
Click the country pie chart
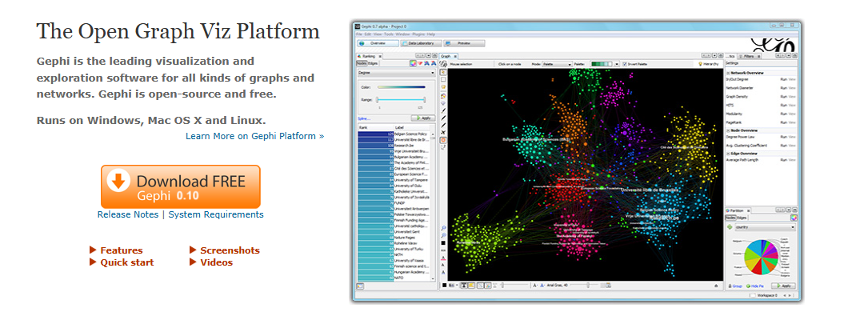pos(761,258)
